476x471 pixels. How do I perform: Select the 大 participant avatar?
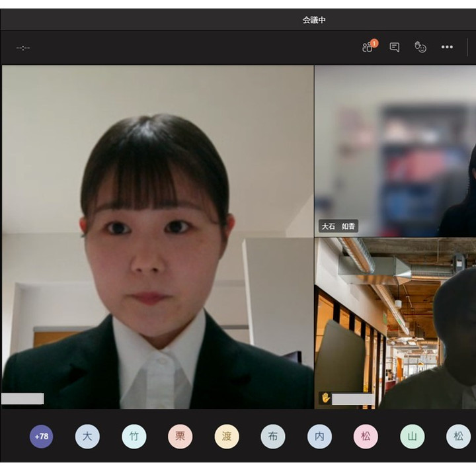pyautogui.click(x=87, y=437)
